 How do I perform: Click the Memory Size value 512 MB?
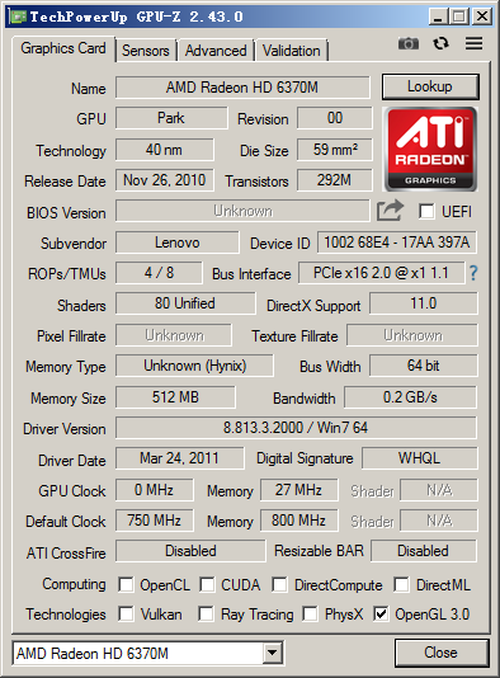pyautogui.click(x=176, y=397)
